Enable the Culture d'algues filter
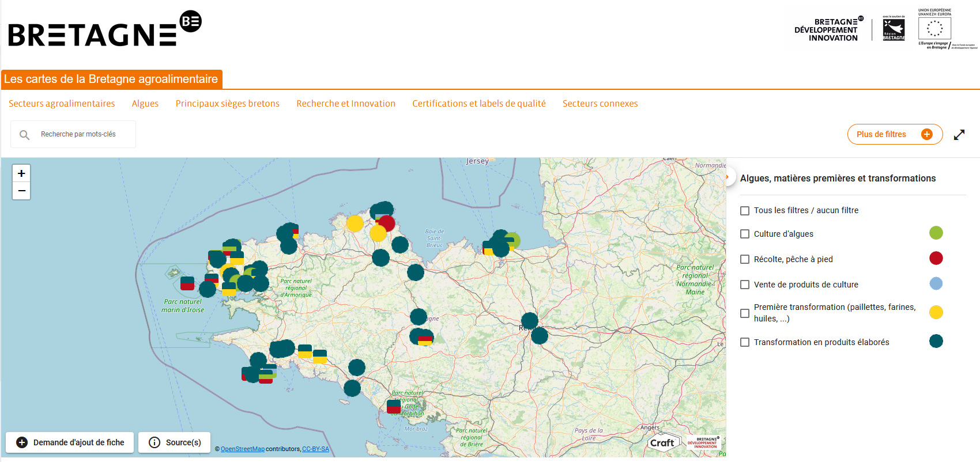 [x=745, y=234]
